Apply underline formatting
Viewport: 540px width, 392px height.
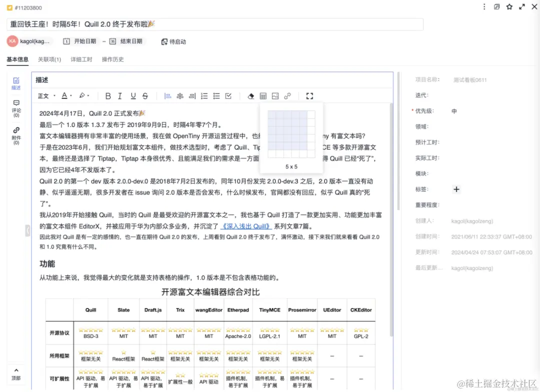tap(133, 96)
